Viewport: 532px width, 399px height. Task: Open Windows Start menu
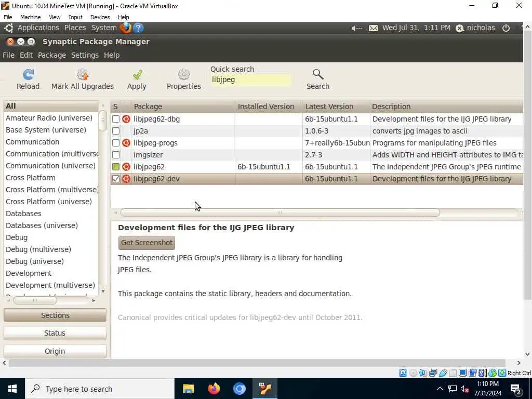coord(12,389)
